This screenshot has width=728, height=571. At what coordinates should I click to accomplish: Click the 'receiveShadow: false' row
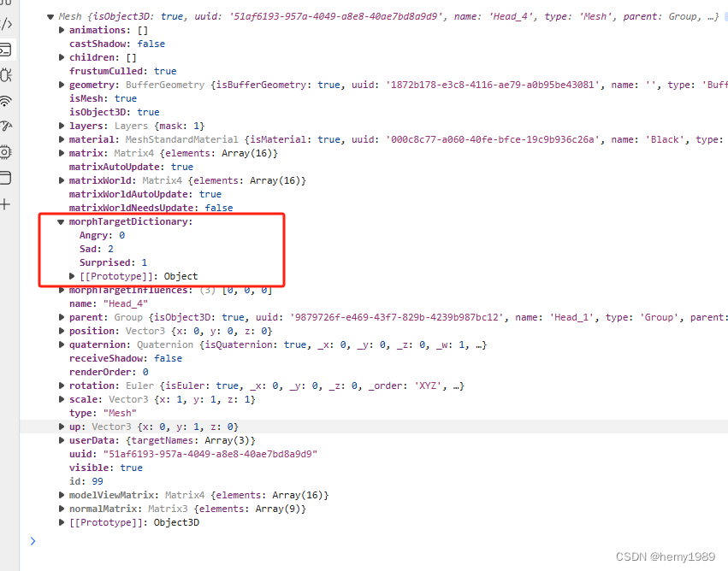pos(126,358)
